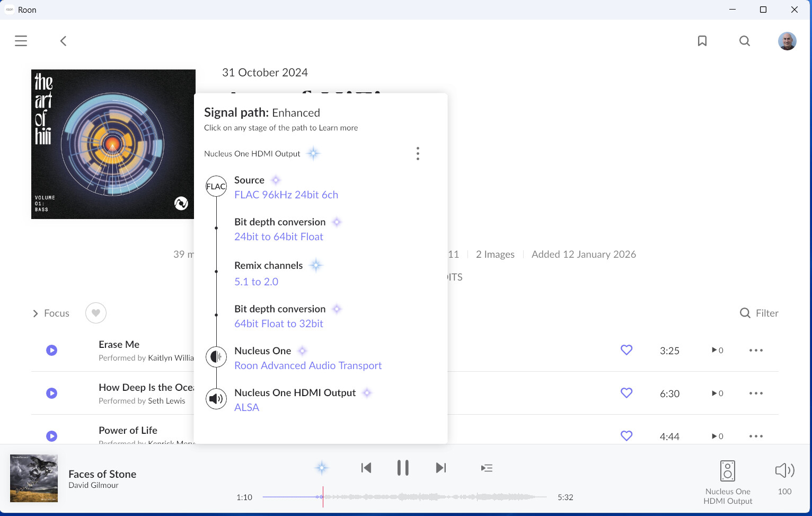Expand the Focus chevron

(x=36, y=313)
